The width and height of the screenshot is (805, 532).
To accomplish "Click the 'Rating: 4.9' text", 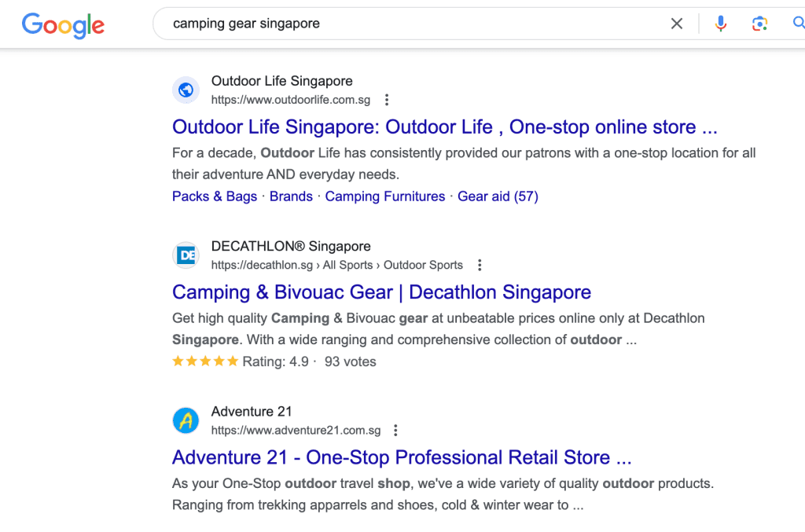I will [x=276, y=361].
